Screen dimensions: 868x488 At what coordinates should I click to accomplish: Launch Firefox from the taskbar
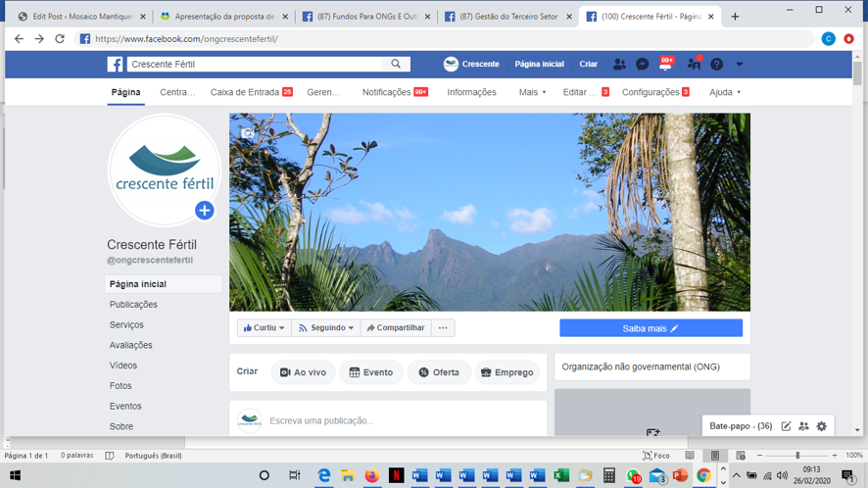coord(372,475)
